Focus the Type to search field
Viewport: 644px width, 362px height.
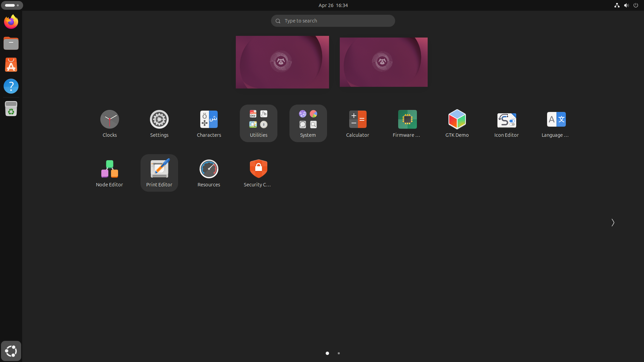pos(333,21)
